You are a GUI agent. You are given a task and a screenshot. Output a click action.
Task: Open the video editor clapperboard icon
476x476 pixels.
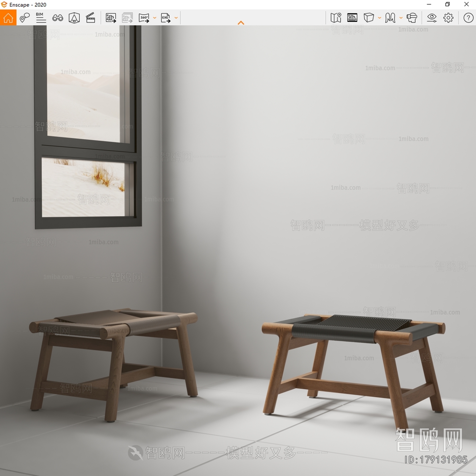coord(90,18)
